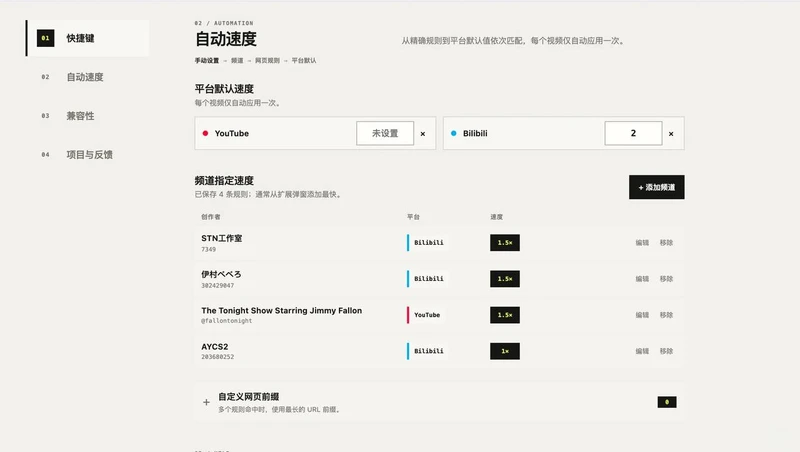Click the 203680252 channel ID

coord(217,357)
